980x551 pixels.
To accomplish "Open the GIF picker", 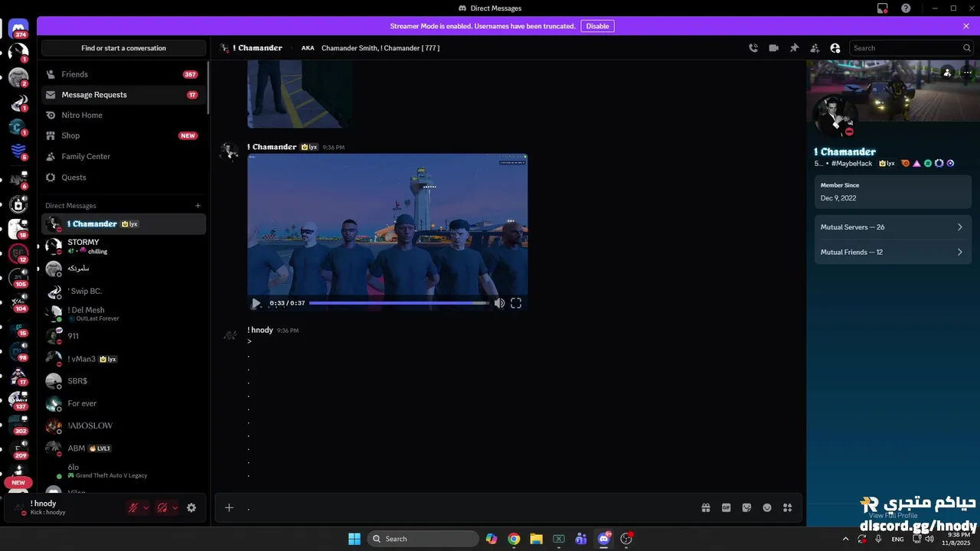I will point(727,507).
